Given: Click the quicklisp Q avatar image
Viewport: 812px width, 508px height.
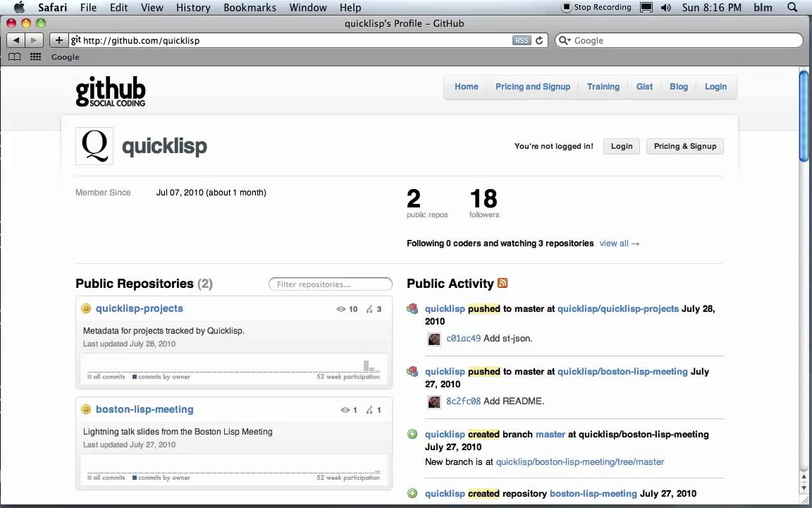Looking at the screenshot, I should (94, 146).
